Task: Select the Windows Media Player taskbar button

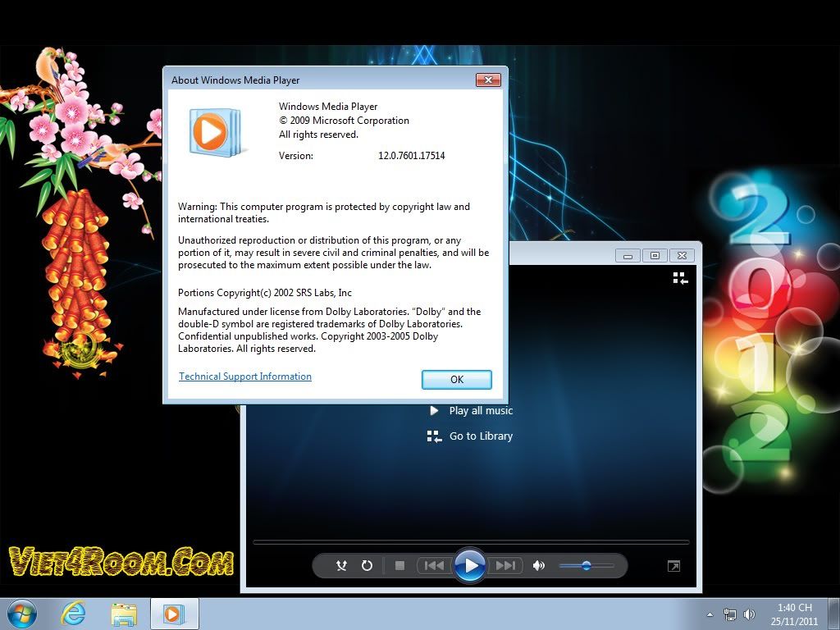Action: (175, 614)
